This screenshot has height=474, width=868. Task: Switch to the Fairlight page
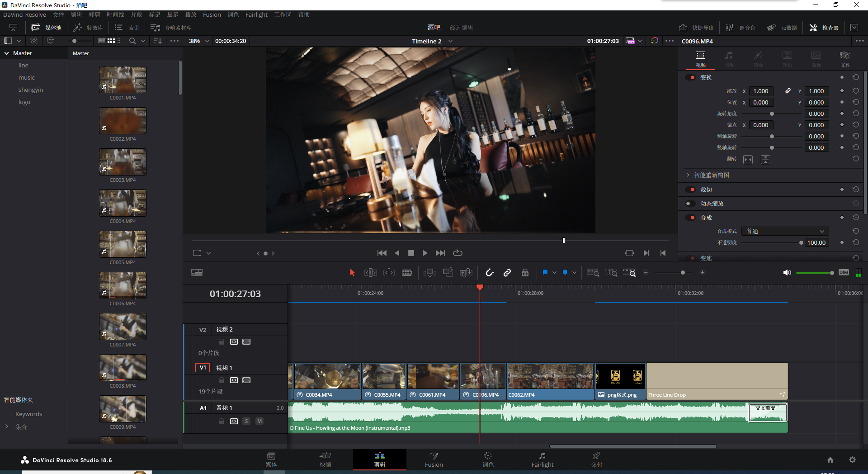click(x=542, y=460)
